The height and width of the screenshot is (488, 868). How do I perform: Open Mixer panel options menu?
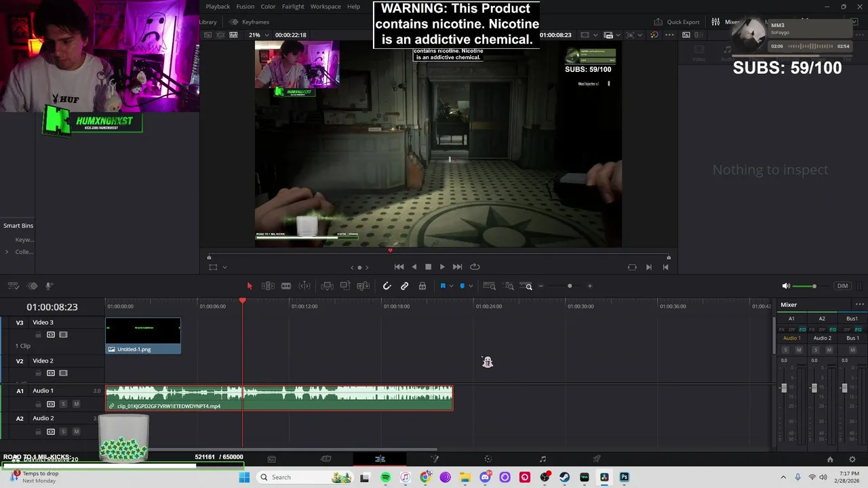tap(859, 305)
